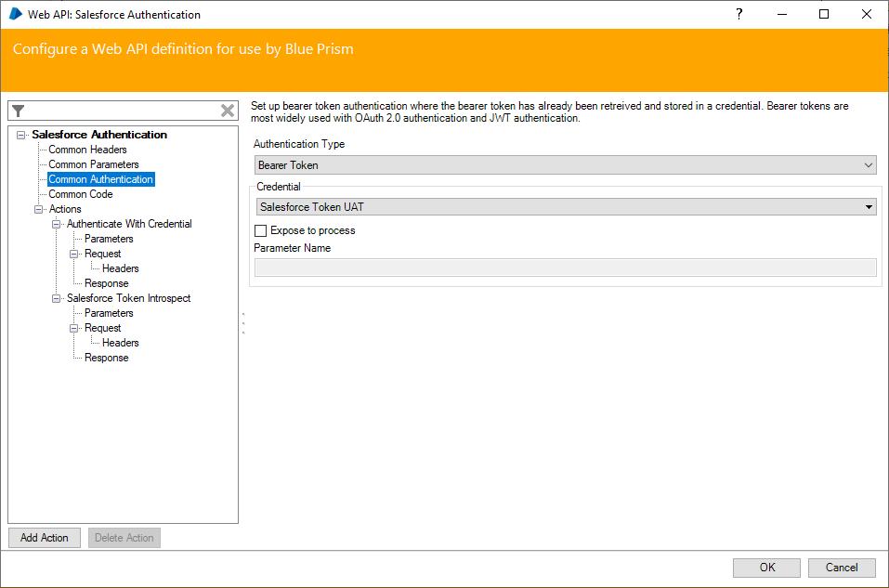Clear the tree filter with X icon
The height and width of the screenshot is (588, 889).
click(x=228, y=111)
